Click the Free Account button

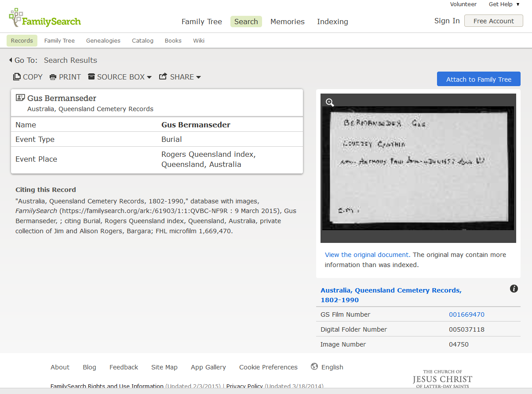click(x=494, y=21)
